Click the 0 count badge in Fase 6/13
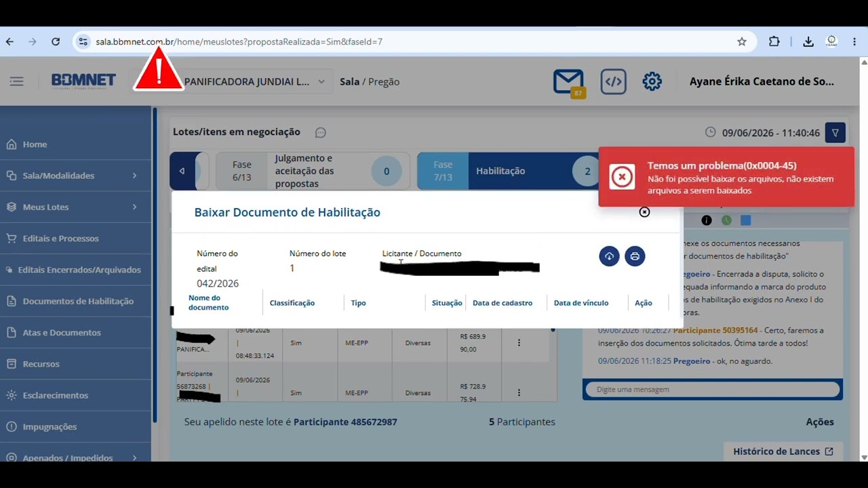 coord(387,171)
